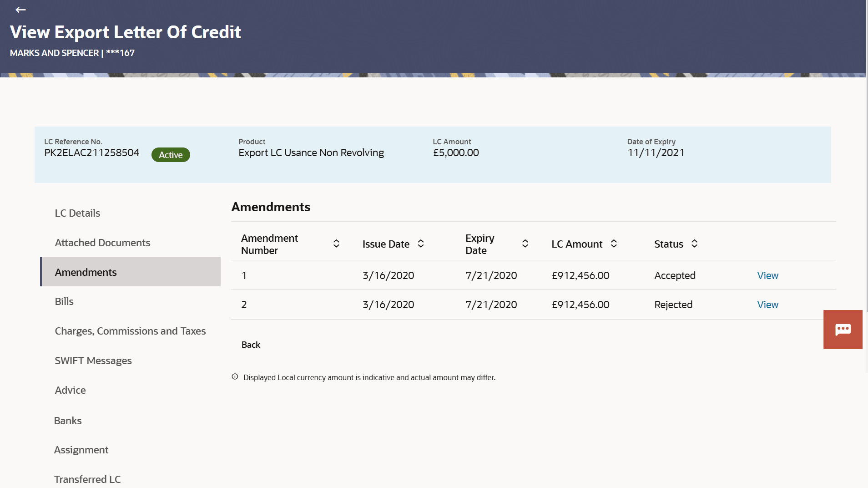This screenshot has height=488, width=868.
Task: Click the info icon beside currency disclaimer
Action: (235, 377)
